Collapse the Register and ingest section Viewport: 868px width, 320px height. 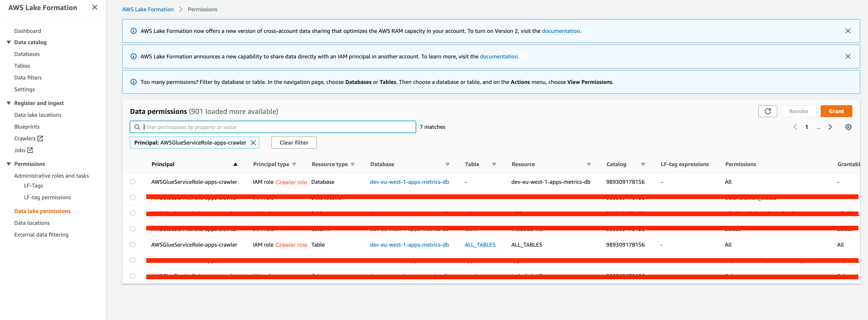(x=9, y=103)
